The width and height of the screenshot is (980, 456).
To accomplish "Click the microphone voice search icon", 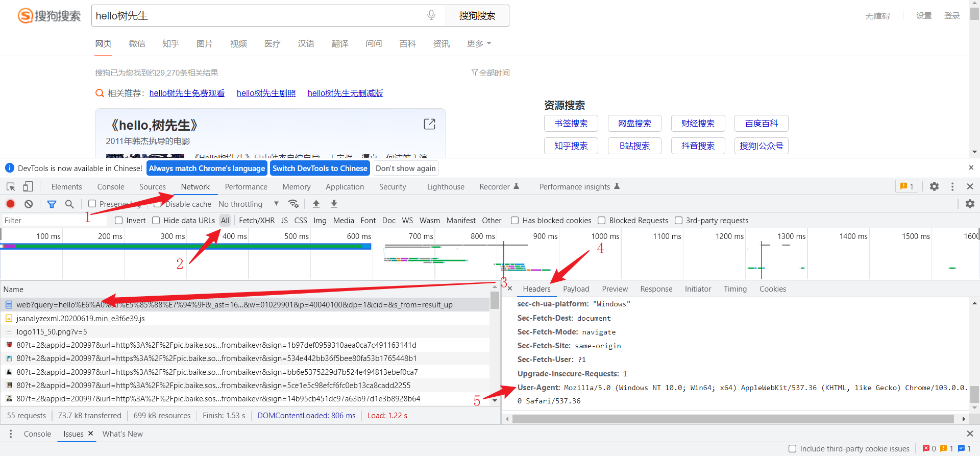I will 431,15.
